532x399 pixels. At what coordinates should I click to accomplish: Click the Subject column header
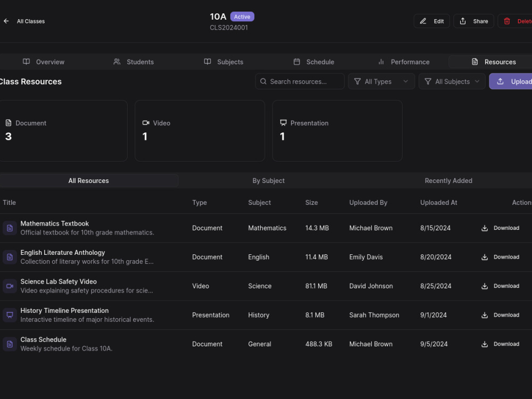click(x=260, y=203)
